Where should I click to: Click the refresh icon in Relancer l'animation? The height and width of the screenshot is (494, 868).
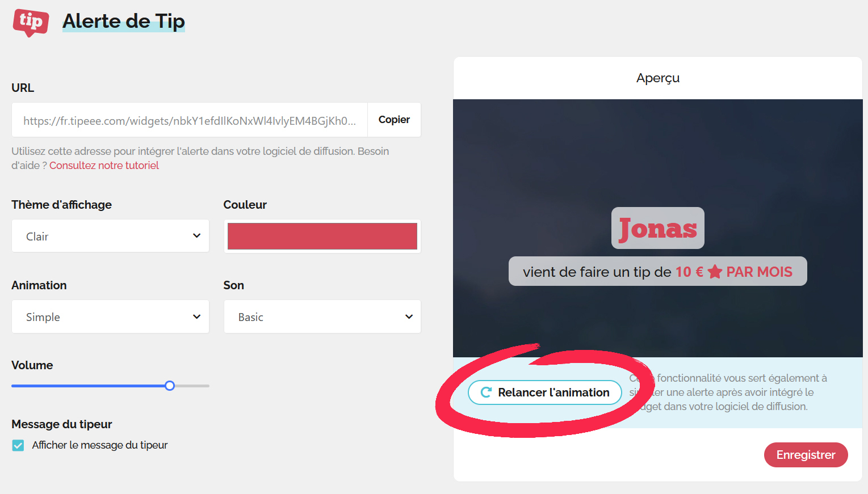(486, 392)
